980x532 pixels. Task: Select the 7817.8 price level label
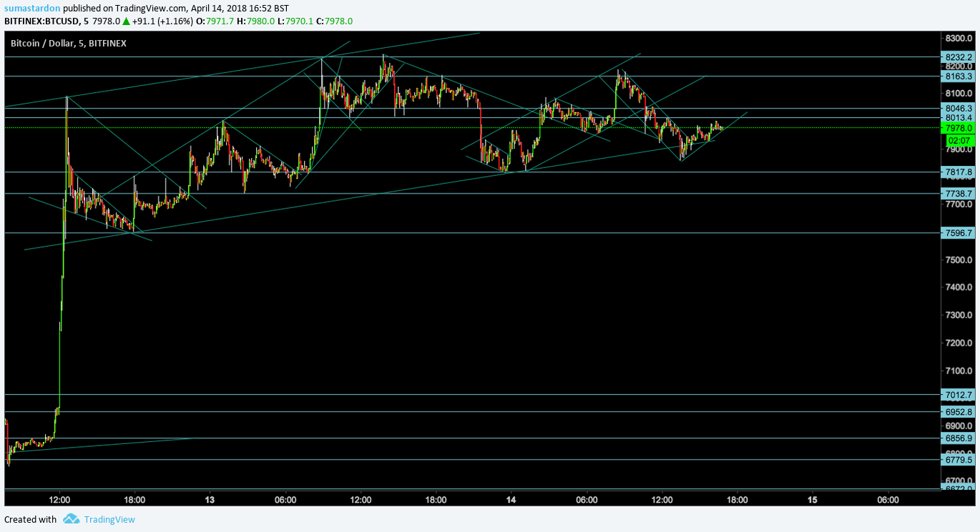[x=959, y=172]
